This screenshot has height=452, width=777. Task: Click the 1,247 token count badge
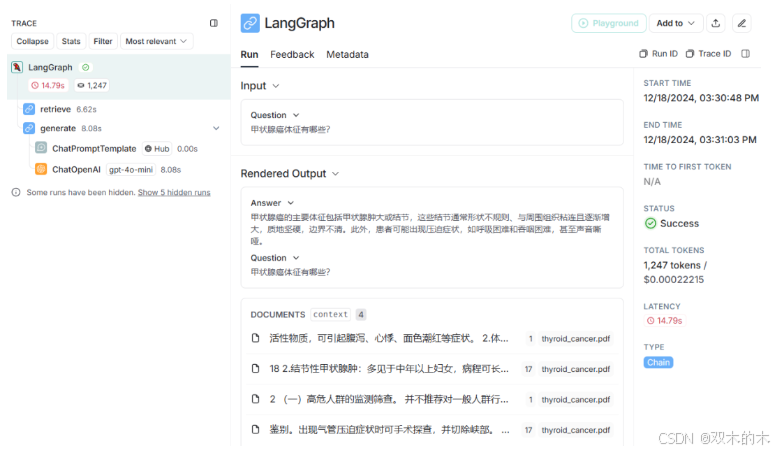point(92,85)
